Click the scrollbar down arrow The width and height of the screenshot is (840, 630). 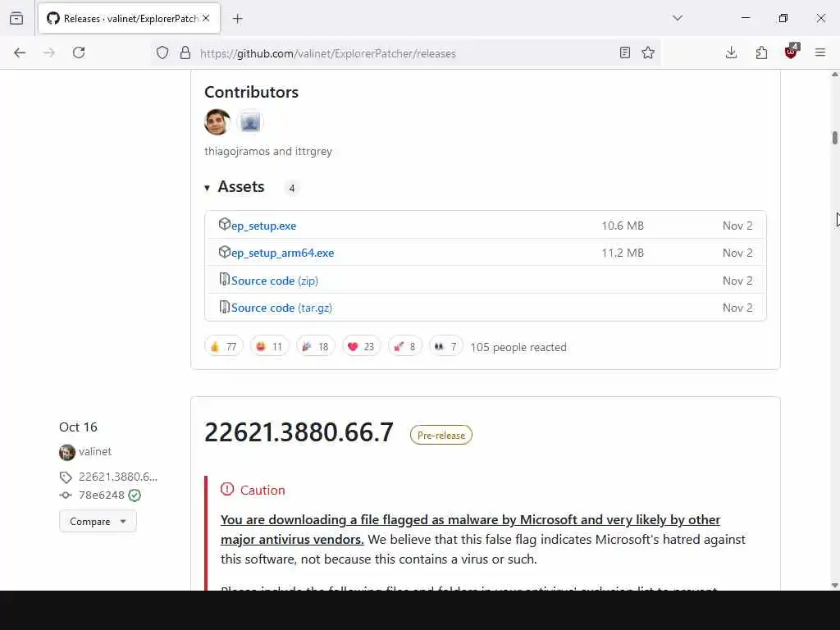tap(834, 585)
